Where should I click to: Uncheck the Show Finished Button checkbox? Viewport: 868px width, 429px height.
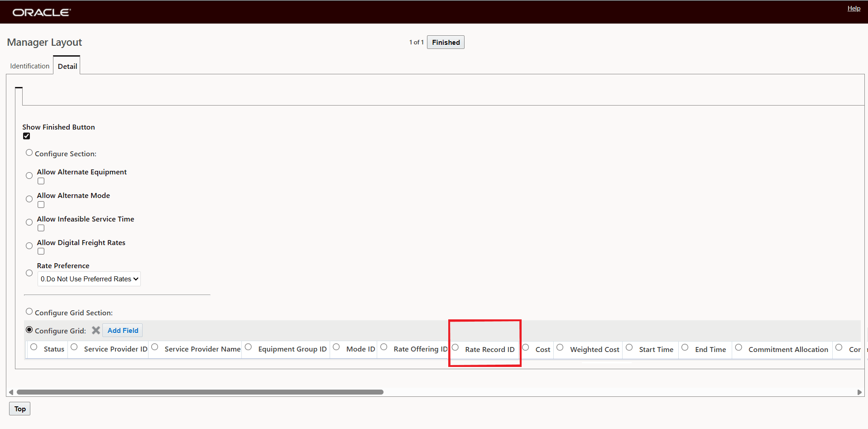pyautogui.click(x=27, y=136)
